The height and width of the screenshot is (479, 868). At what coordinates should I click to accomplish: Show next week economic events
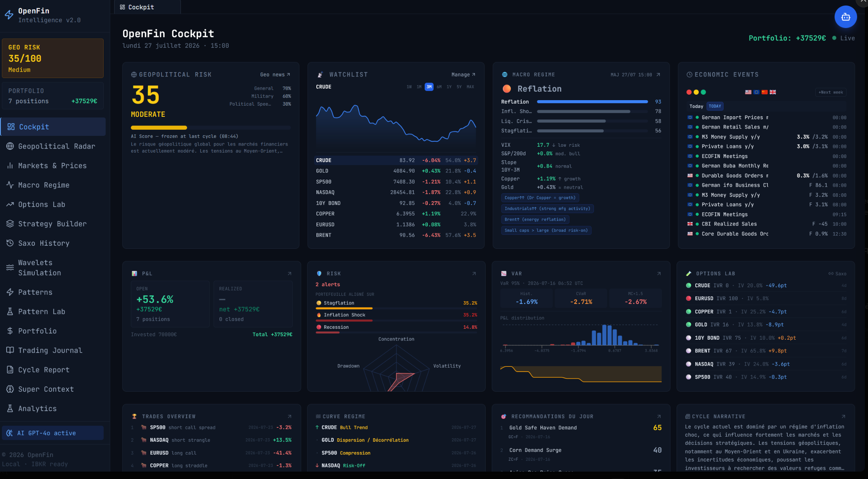(831, 92)
